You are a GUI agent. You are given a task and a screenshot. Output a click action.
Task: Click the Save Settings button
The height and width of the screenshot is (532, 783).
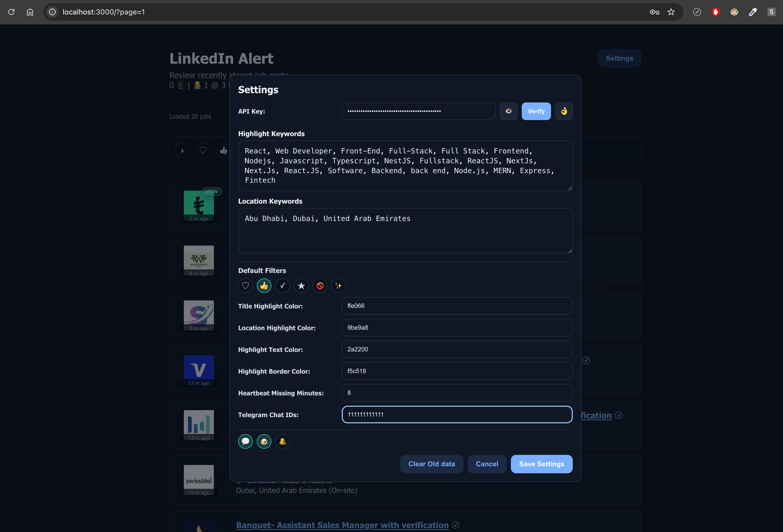click(x=541, y=464)
